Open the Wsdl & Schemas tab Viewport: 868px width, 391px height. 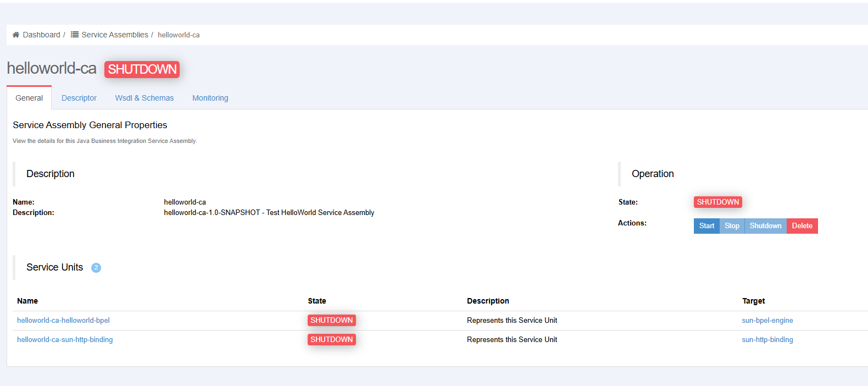tap(144, 98)
